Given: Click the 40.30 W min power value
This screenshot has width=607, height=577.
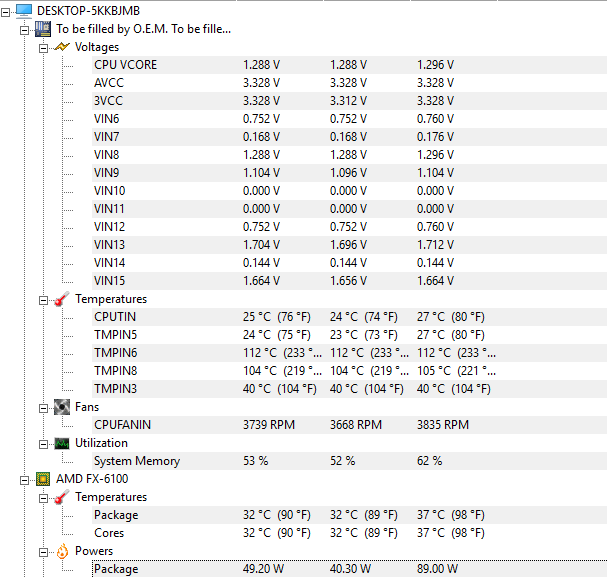Looking at the screenshot, I should tap(350, 569).
